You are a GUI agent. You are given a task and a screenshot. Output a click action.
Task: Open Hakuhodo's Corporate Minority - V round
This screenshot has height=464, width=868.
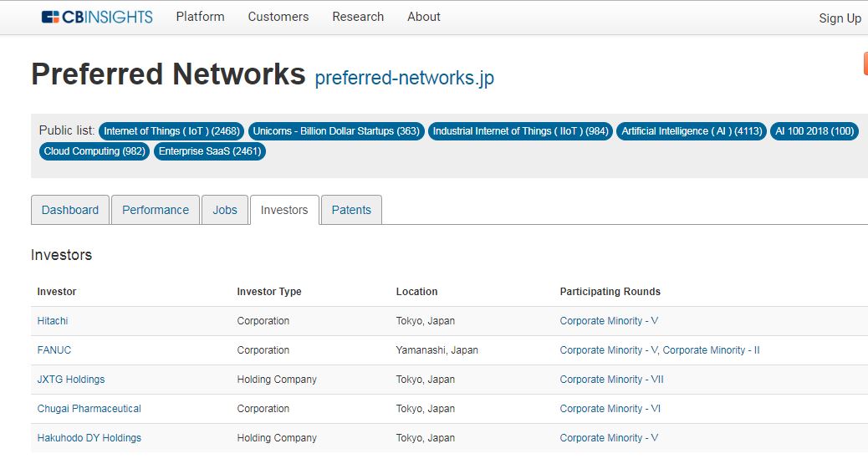(x=609, y=438)
